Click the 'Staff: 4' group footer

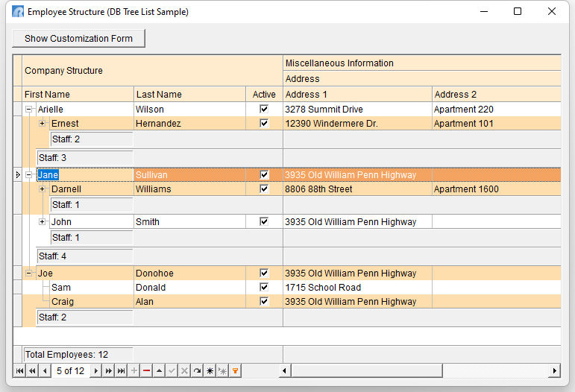85,256
